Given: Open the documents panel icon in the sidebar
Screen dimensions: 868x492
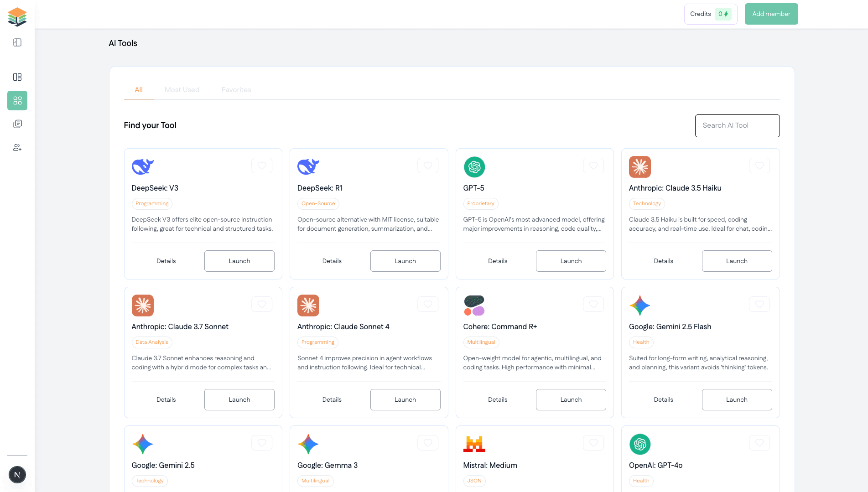Looking at the screenshot, I should pos(17,124).
